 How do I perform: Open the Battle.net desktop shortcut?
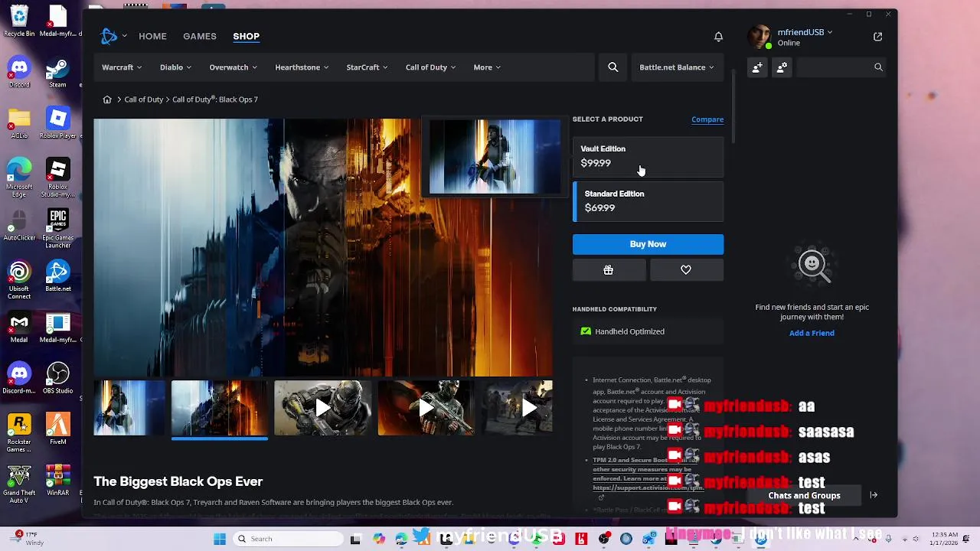click(57, 276)
